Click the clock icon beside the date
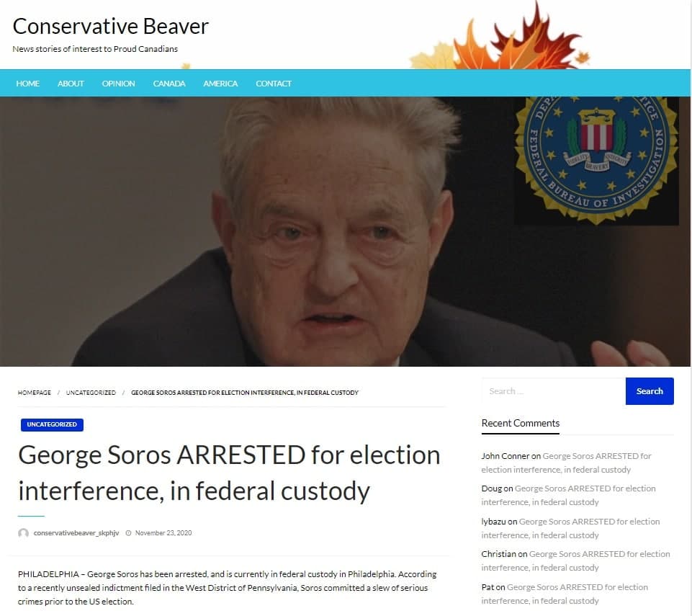The width and height of the screenshot is (692, 616). pyautogui.click(x=128, y=533)
